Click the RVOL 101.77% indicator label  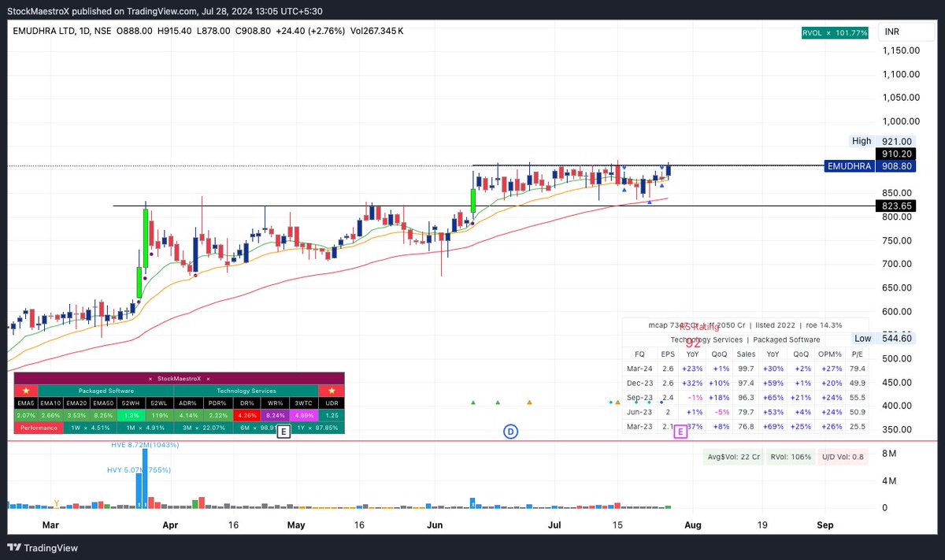(835, 32)
